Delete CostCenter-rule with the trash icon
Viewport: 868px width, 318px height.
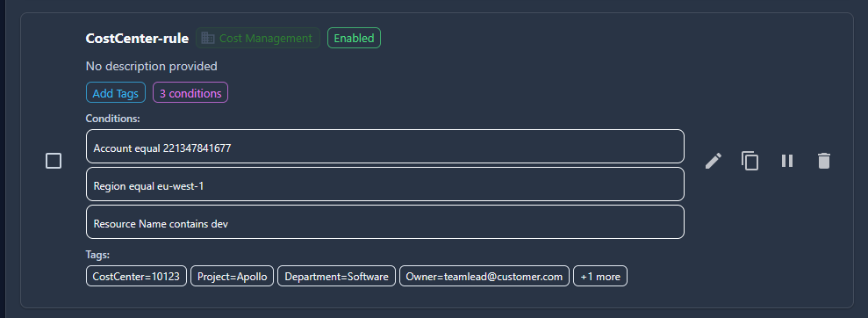pos(824,162)
